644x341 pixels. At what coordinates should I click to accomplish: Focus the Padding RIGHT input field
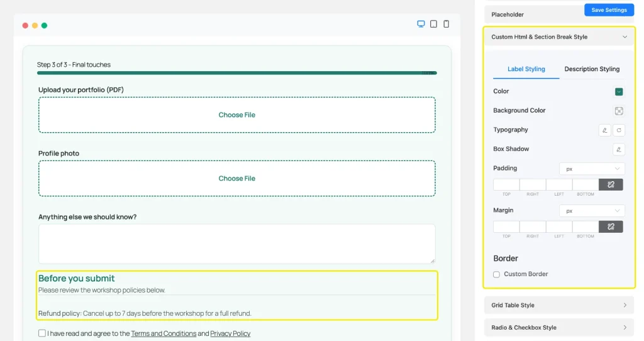[x=533, y=184]
